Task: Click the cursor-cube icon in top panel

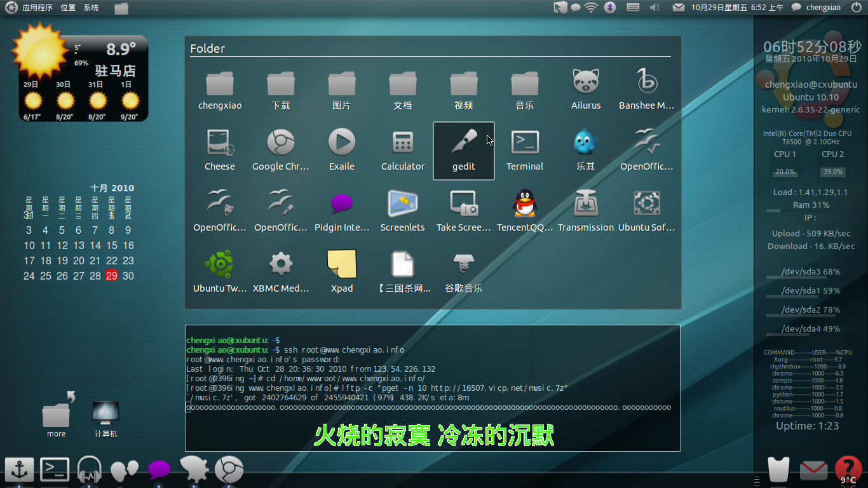Action: point(560,8)
